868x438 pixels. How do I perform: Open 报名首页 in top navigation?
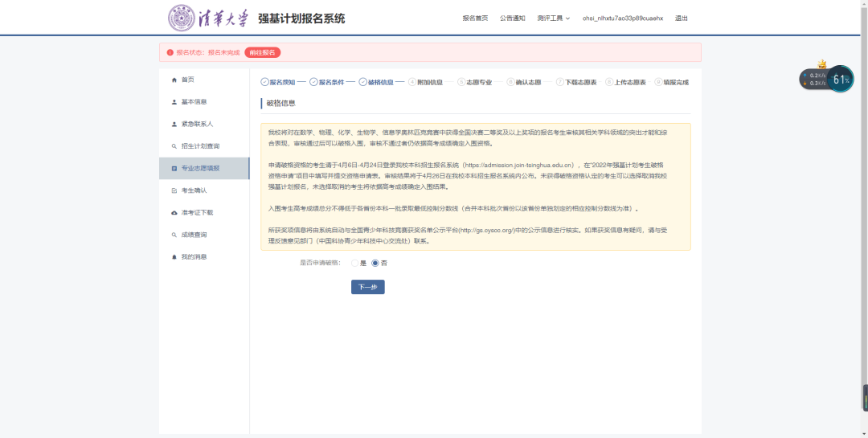476,18
